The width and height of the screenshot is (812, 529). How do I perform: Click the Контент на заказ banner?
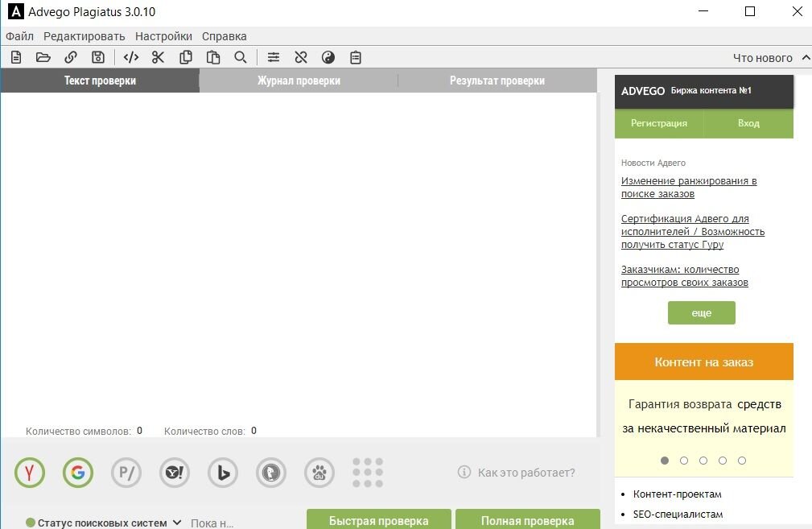pyautogui.click(x=704, y=362)
